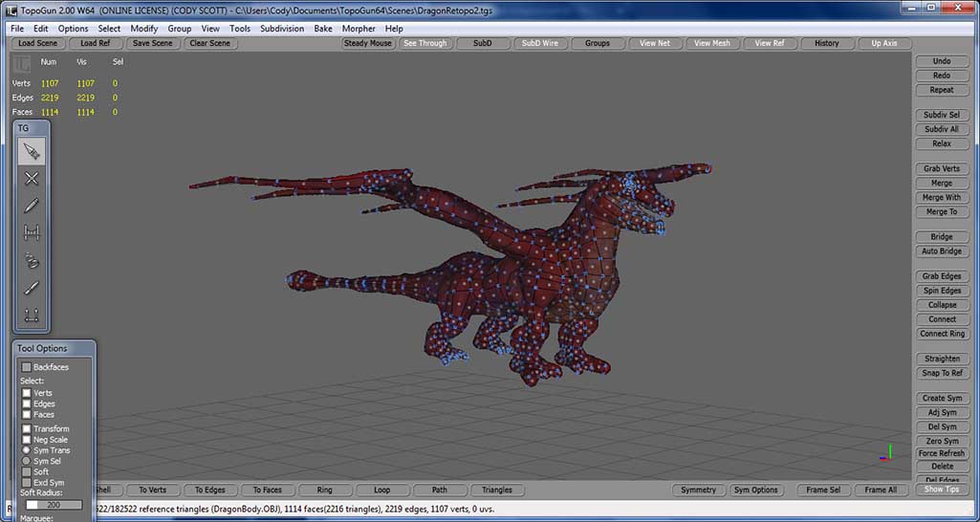The height and width of the screenshot is (522, 980).
Task: Open the Bake menu
Action: tap(323, 29)
